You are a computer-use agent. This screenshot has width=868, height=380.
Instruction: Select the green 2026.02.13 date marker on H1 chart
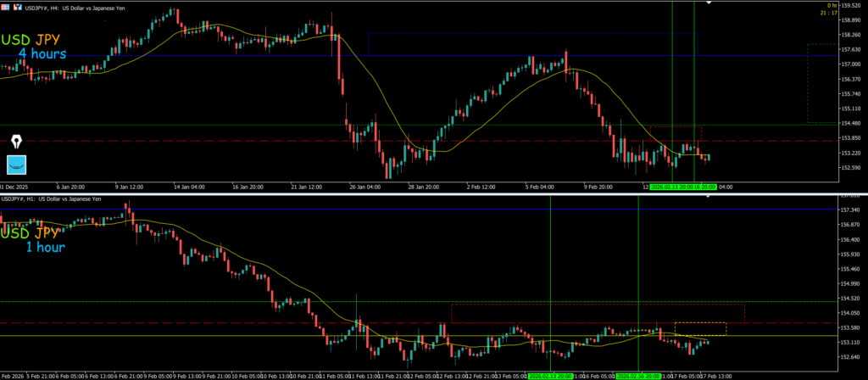coord(549,375)
